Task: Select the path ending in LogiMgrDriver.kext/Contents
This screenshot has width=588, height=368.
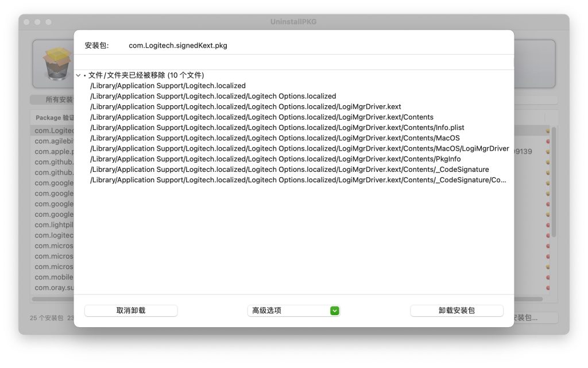Action: click(262, 117)
